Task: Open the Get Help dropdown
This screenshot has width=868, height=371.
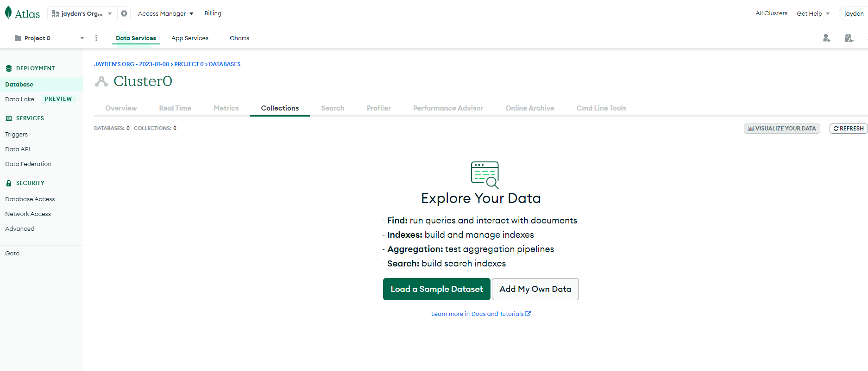Action: (813, 13)
